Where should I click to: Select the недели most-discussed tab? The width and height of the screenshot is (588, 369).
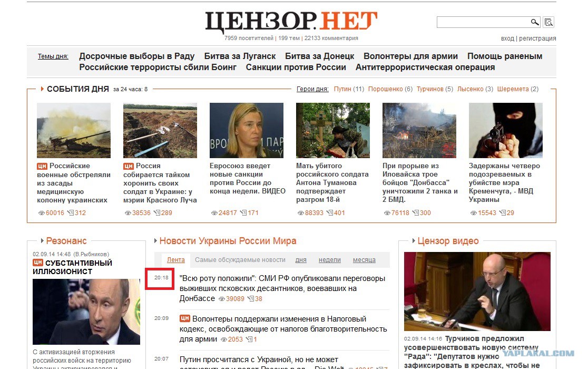pos(330,259)
